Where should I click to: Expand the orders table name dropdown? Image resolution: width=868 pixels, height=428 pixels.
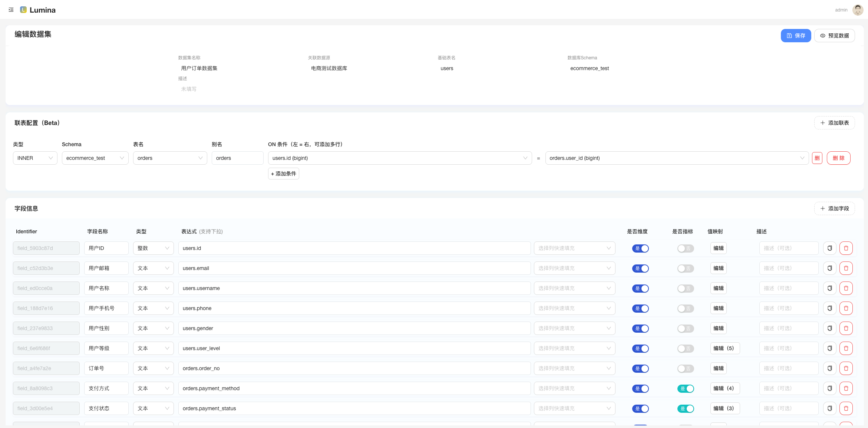click(x=170, y=158)
